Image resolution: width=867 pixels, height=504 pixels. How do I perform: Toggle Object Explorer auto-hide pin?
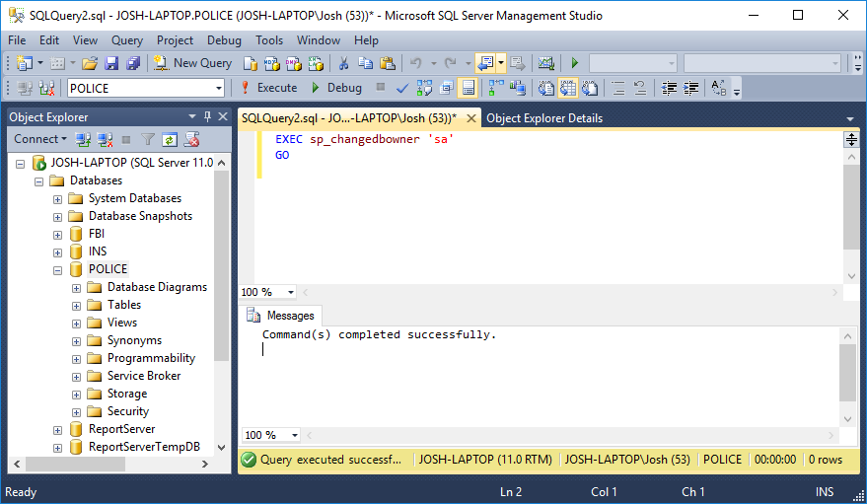pyautogui.click(x=207, y=116)
